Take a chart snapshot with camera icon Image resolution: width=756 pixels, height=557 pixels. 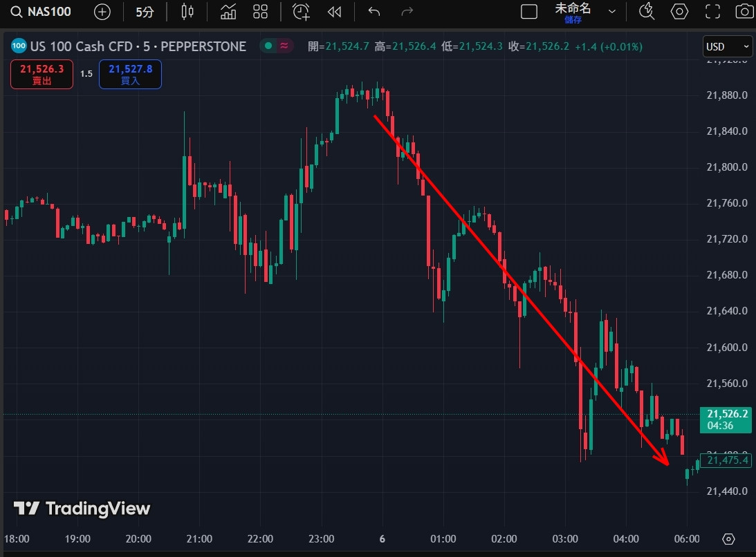(744, 12)
